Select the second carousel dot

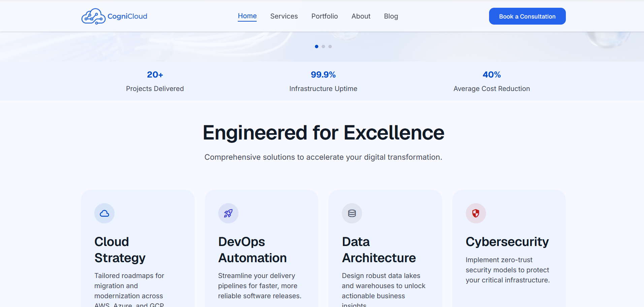coord(323,47)
